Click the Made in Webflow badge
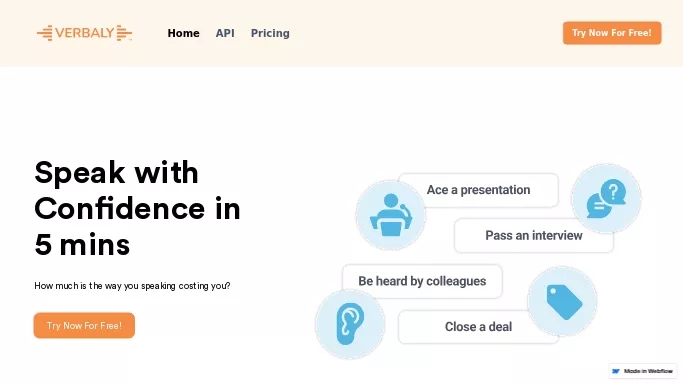This screenshot has height=384, width=683. tap(642, 371)
